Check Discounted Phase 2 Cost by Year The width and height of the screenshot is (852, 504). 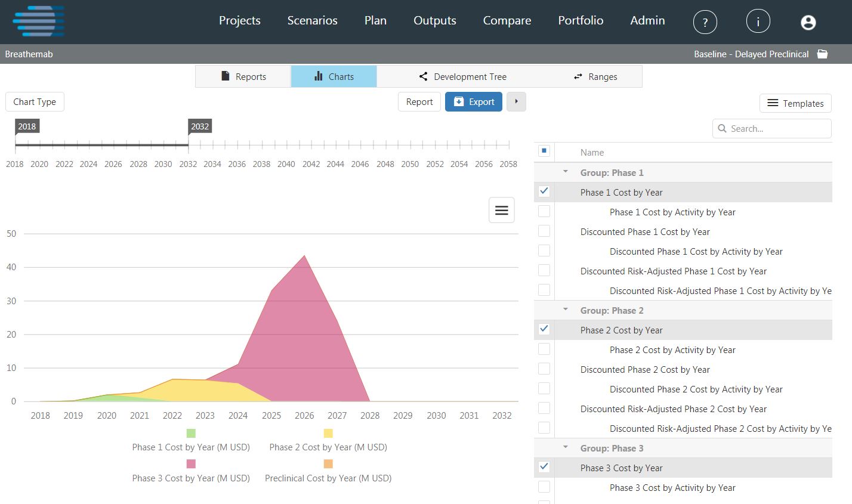pos(544,369)
